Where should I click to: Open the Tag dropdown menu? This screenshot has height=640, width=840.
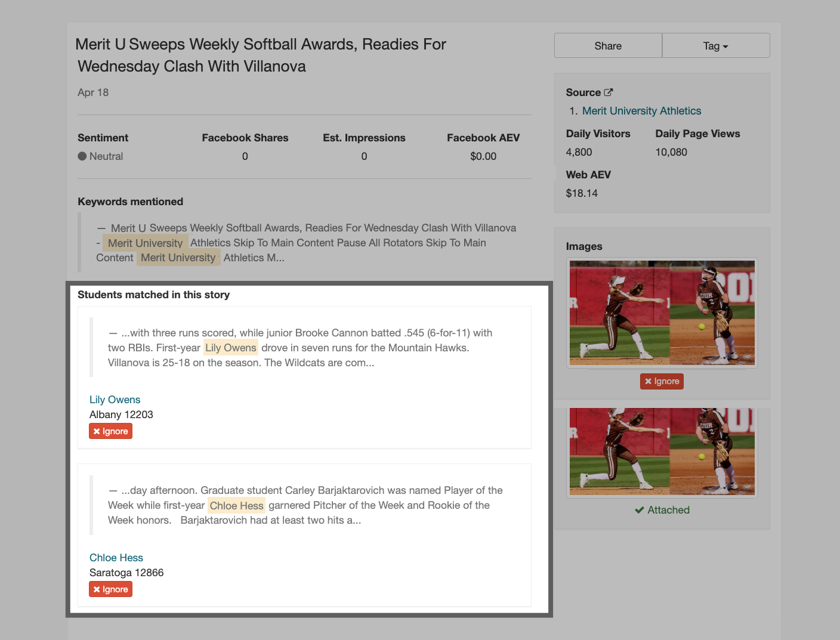(715, 46)
